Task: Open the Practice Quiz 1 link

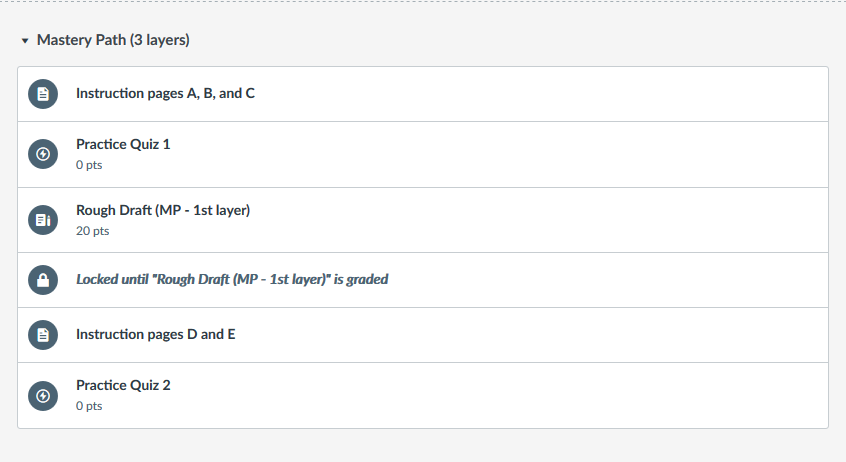Action: pos(123,144)
